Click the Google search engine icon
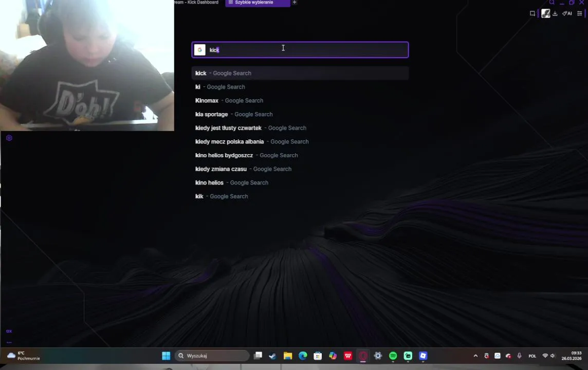This screenshot has height=370, width=588. [x=199, y=50]
